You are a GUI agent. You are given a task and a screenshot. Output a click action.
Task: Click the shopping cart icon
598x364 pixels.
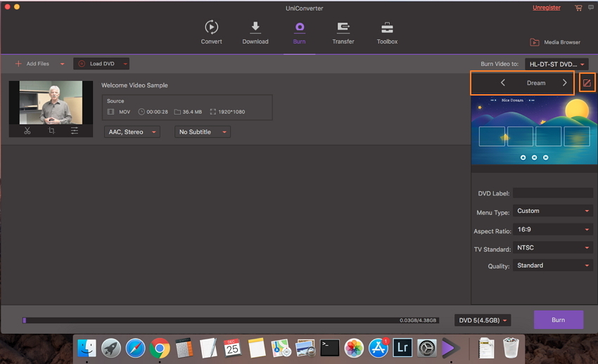click(x=578, y=8)
